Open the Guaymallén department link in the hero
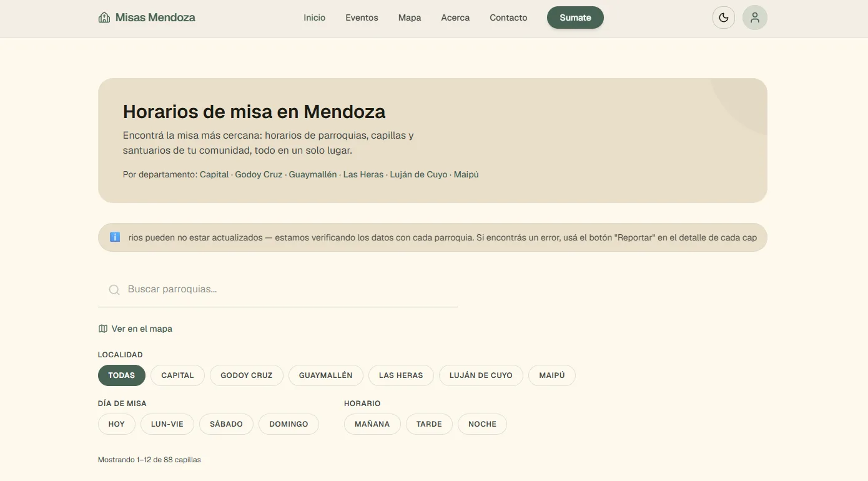This screenshot has height=481, width=868. click(313, 174)
